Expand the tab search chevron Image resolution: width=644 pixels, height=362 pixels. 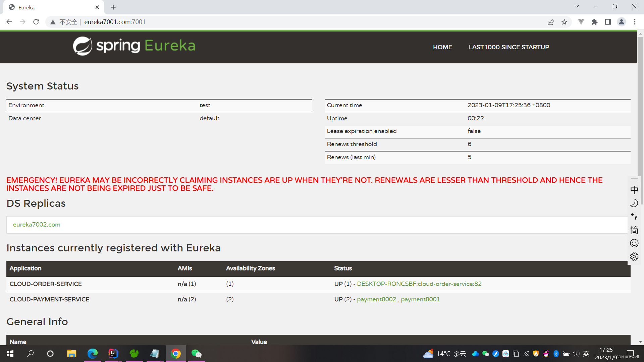click(577, 6)
